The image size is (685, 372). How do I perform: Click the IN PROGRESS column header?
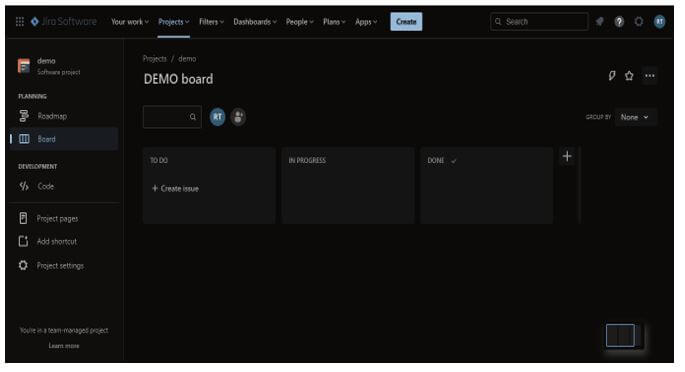tap(307, 161)
